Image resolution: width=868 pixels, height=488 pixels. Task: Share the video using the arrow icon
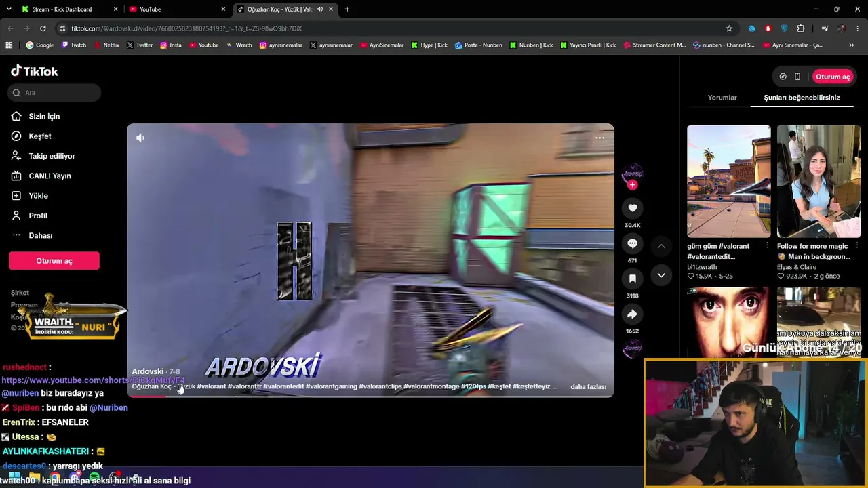point(632,314)
